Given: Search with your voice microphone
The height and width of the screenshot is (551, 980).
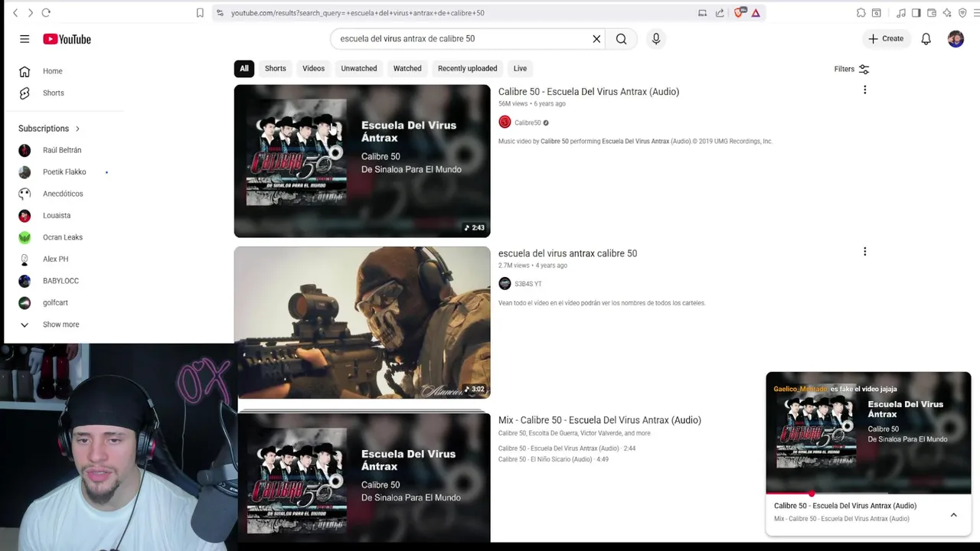Looking at the screenshot, I should [x=656, y=39].
